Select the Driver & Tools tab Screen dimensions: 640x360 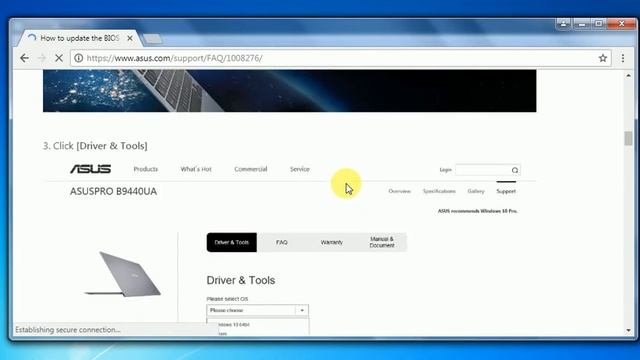[x=231, y=242]
